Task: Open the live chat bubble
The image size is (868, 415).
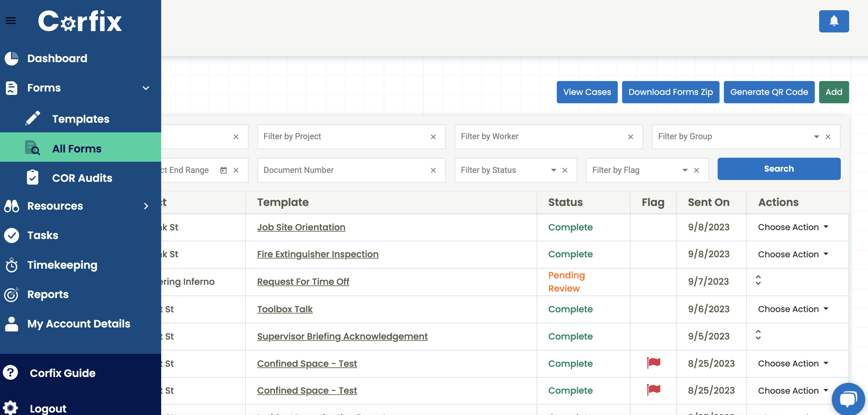Action: point(848,399)
